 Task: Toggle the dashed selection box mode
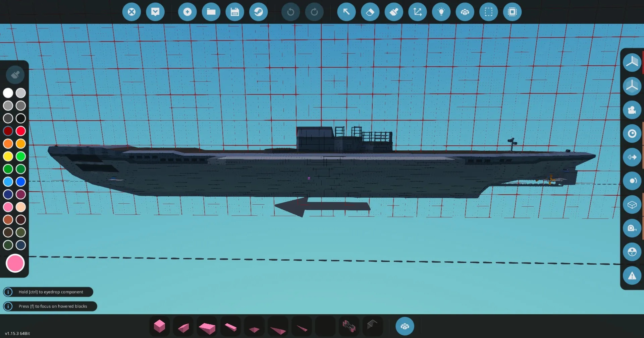[488, 12]
